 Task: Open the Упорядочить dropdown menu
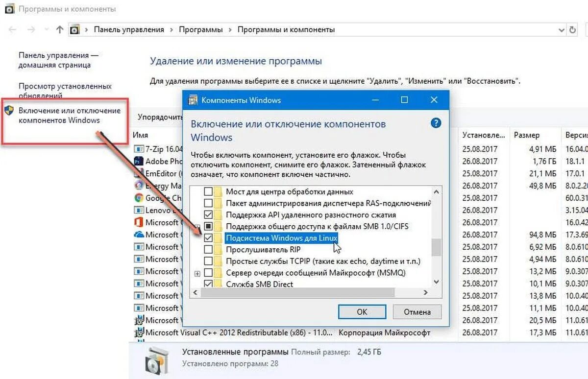[x=160, y=117]
